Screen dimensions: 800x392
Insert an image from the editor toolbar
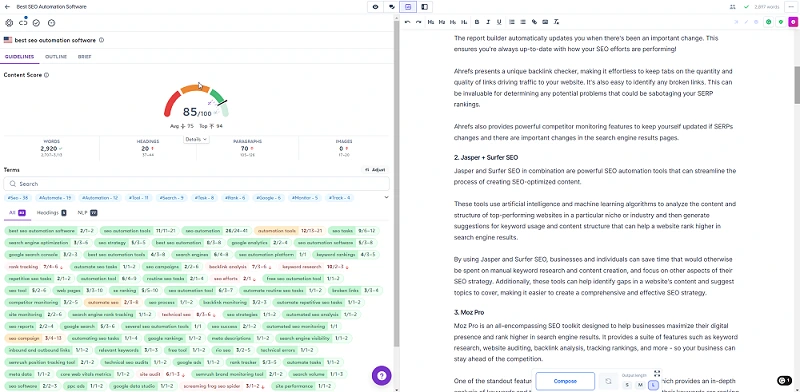(x=545, y=22)
